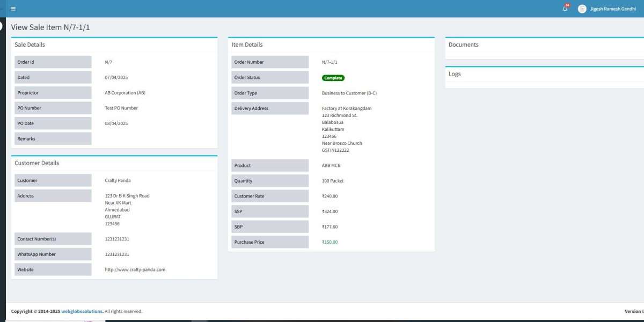Click the page title View Sale Item N/7-1/1
This screenshot has width=644, height=322.
pos(50,27)
